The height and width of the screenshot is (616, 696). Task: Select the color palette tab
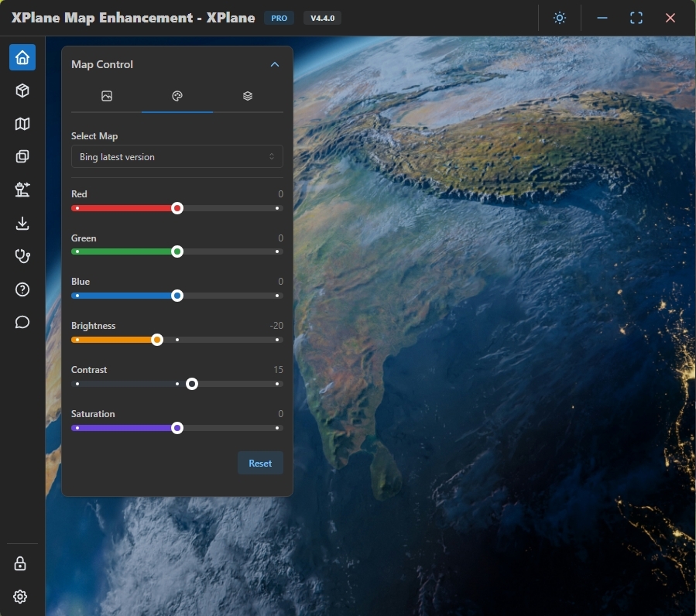click(177, 96)
